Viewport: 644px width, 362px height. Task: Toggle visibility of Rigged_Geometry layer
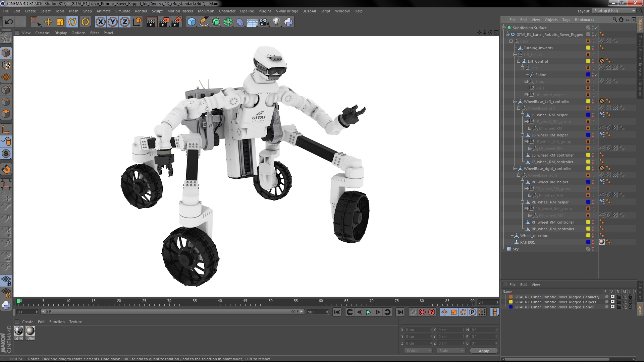(612, 297)
